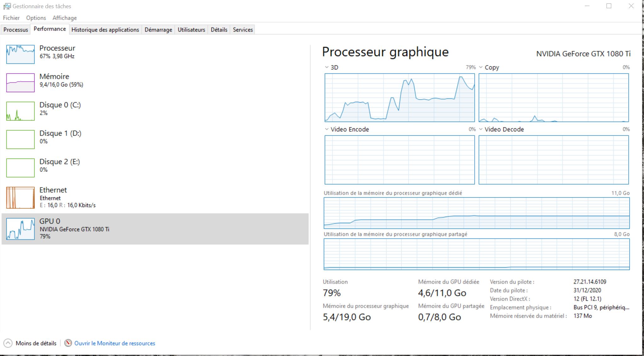Switch to the Démarrage tab
Viewport: 644px width, 356px height.
[x=158, y=30]
